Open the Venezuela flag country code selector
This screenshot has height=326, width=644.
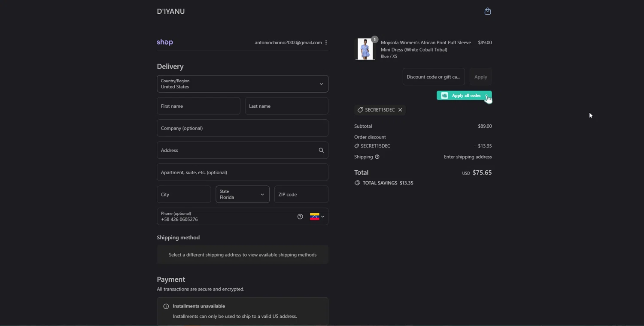click(317, 217)
